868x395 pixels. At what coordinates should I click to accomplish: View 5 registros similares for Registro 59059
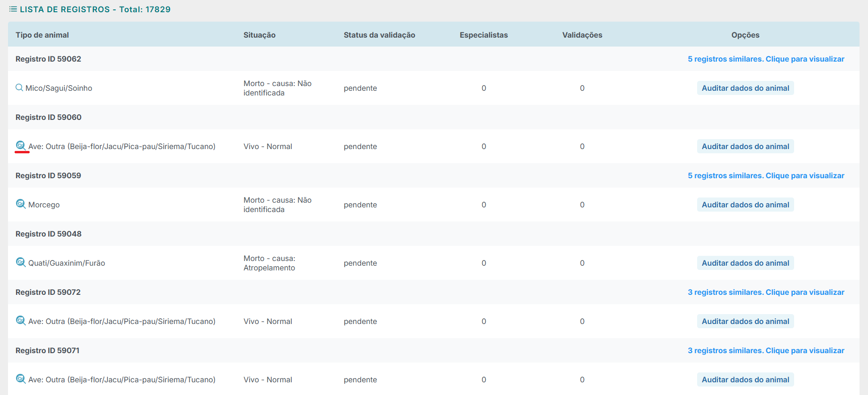tap(766, 175)
